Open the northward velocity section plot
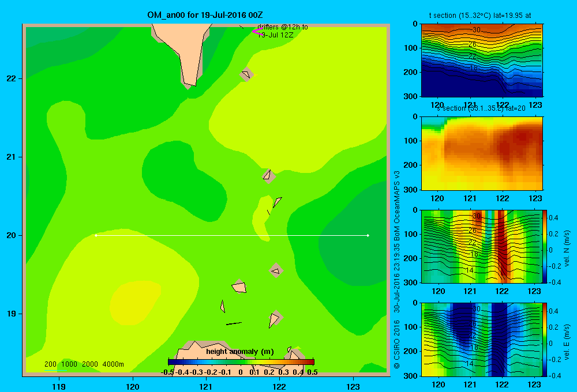577x392 pixels. pyautogui.click(x=482, y=246)
